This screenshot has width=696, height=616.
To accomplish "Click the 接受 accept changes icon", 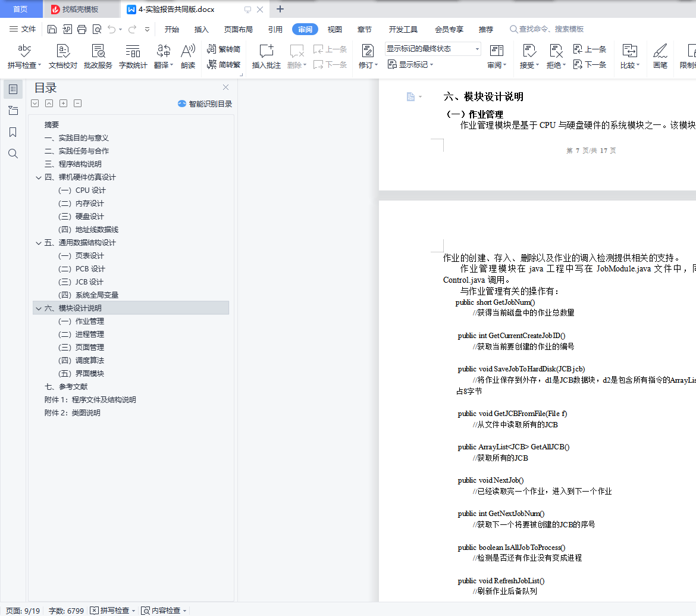I will pos(529,51).
